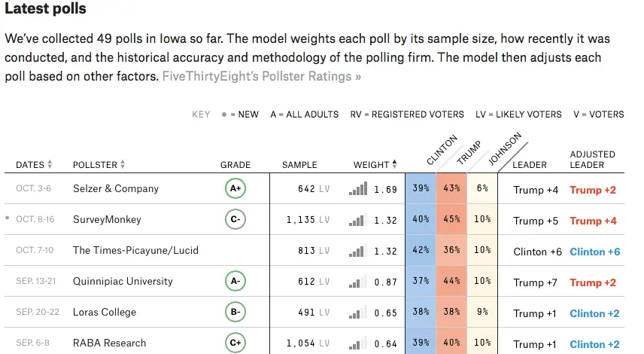Click the SAMPLE column header
Screen dimensions: 644x354
tap(299, 165)
